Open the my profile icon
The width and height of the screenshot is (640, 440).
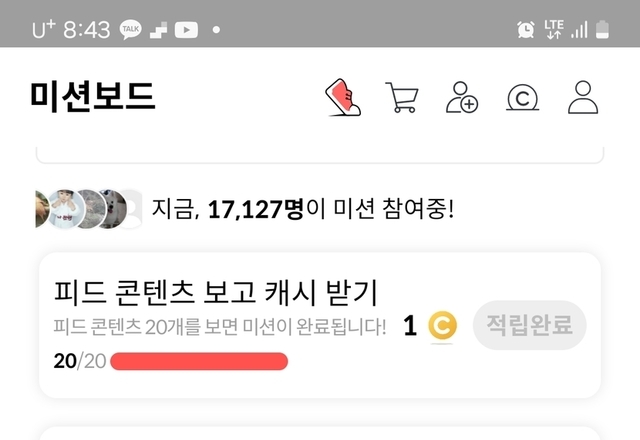[583, 97]
